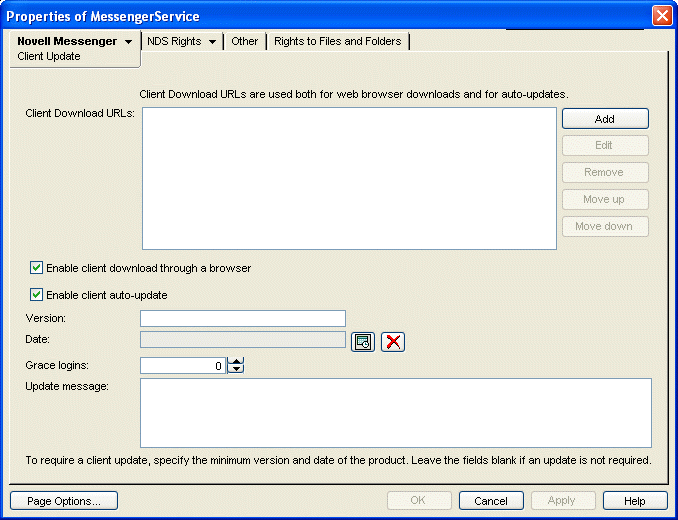Open Page Options
The width and height of the screenshot is (678, 520).
pyautogui.click(x=64, y=501)
